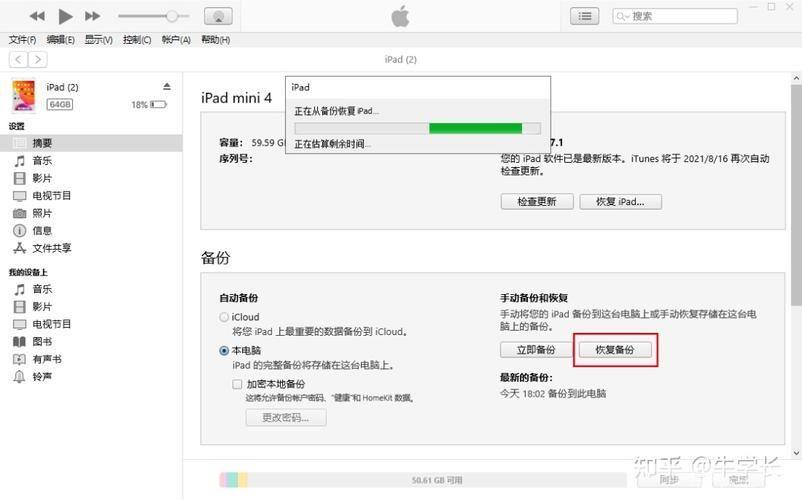
Task: Go back with the left arrow button
Action: tap(18, 60)
